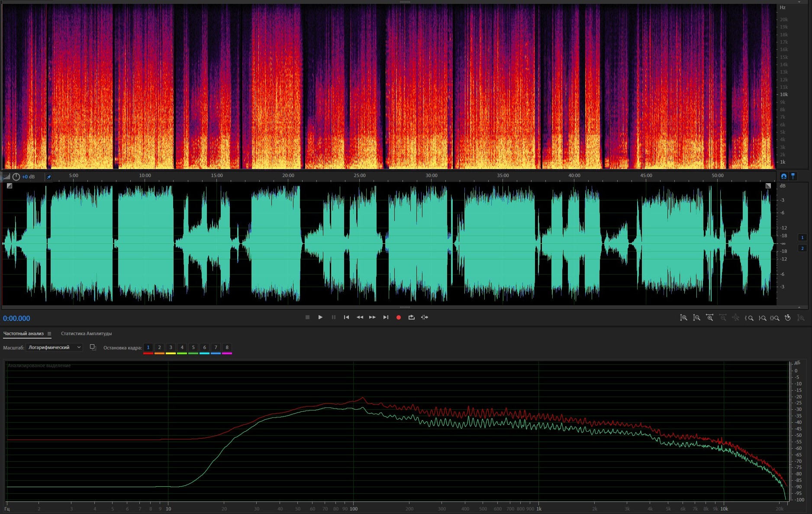Toggle the headphone-shaped icon above the dB scale

point(783,176)
